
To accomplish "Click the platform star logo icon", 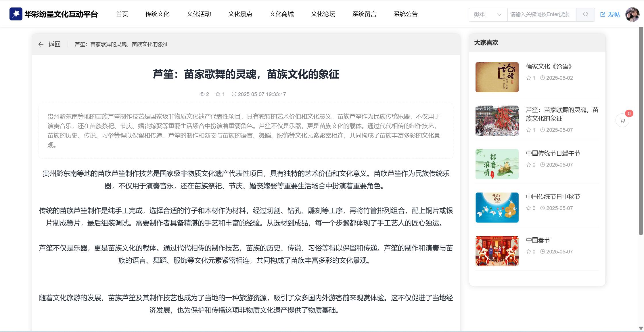I will 16,14.
